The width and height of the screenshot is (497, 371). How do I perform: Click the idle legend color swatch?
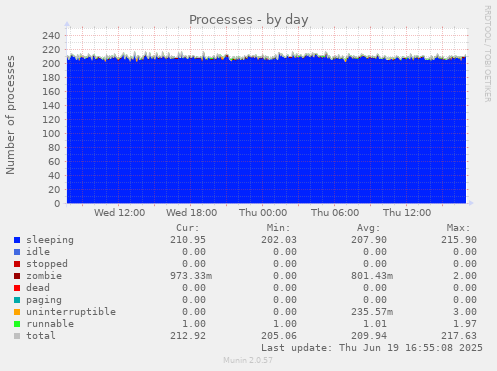tap(17, 252)
